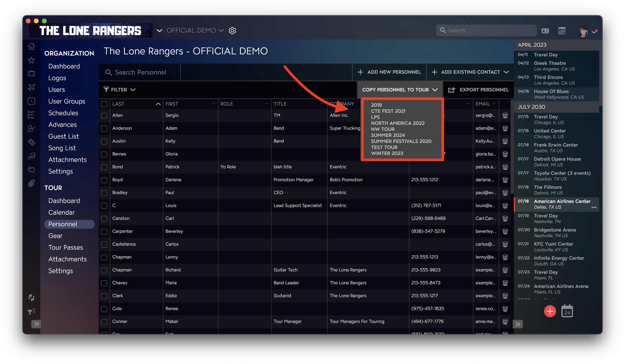Delete Darlene Boyd with trash icon

[x=505, y=180]
